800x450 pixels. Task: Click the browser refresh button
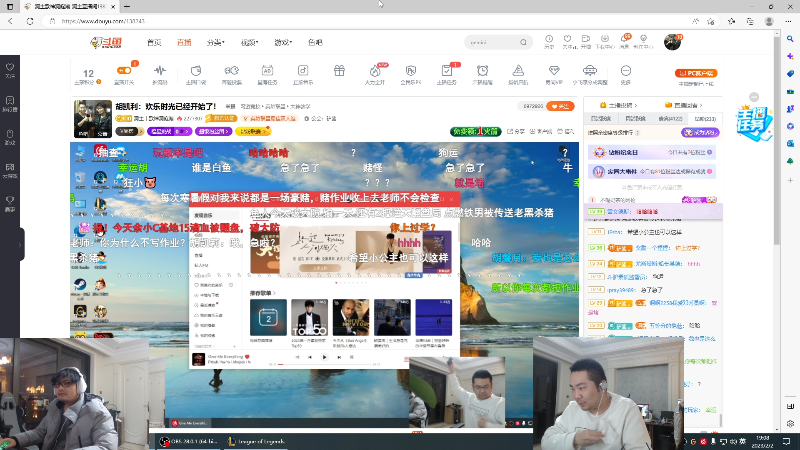coord(30,21)
